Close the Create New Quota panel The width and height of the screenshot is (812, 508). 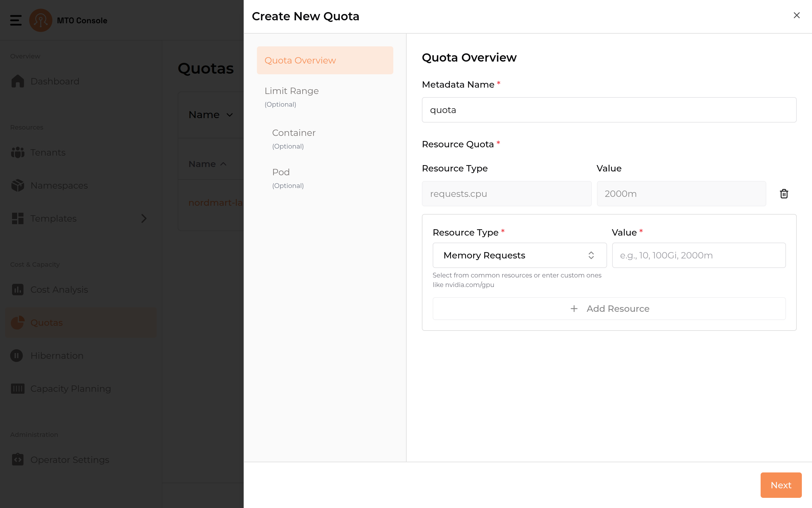click(796, 16)
